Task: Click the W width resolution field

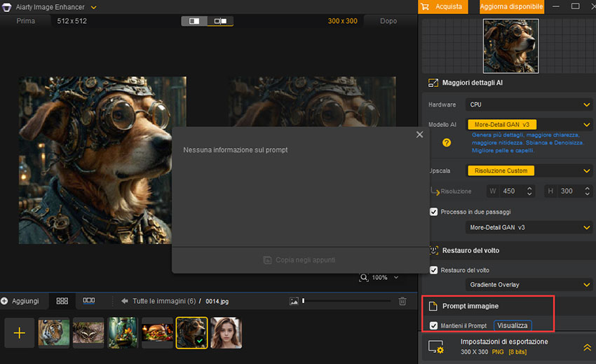Action: tap(510, 191)
